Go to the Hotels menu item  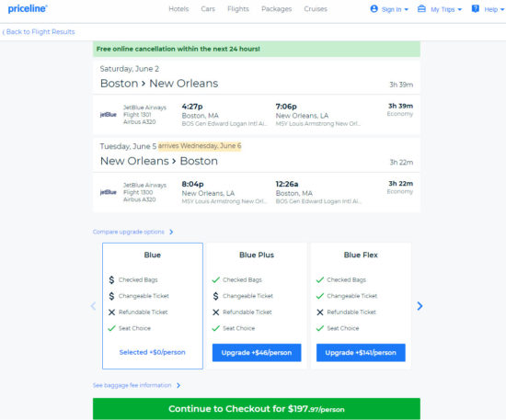click(x=178, y=9)
